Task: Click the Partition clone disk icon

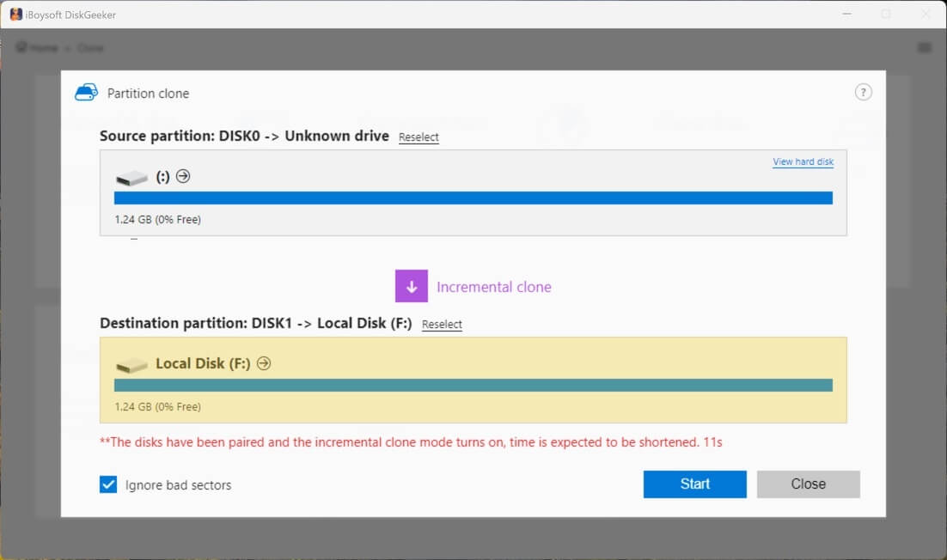Action: point(86,92)
